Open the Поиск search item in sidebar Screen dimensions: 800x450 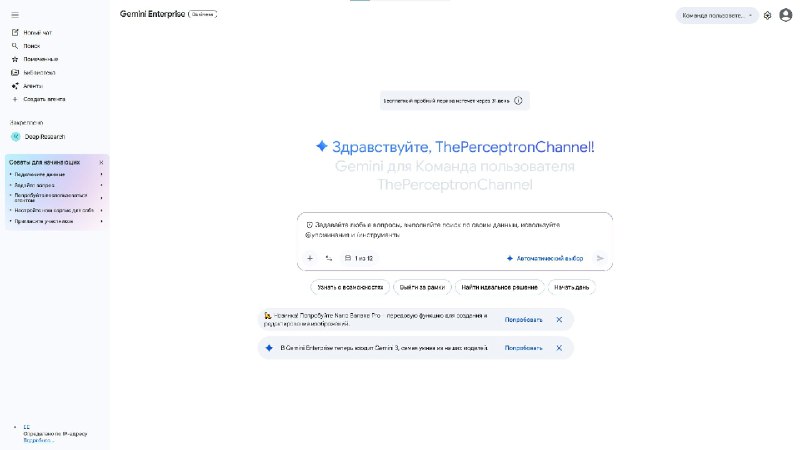click(26, 46)
